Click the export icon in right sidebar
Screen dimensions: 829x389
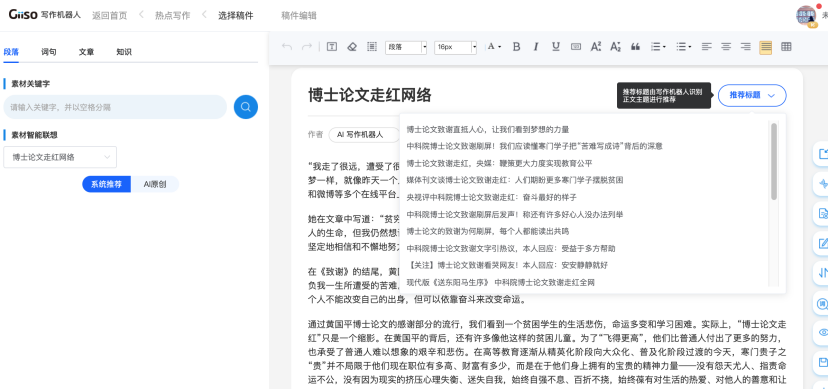tap(823, 154)
